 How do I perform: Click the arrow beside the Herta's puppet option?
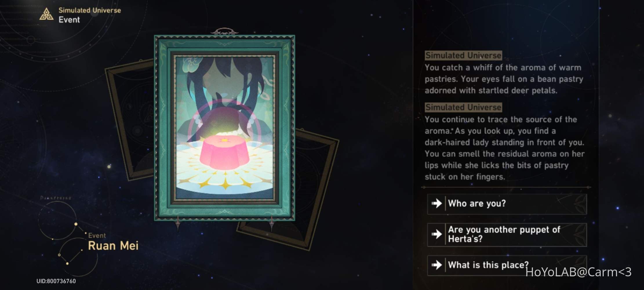pyautogui.click(x=436, y=234)
